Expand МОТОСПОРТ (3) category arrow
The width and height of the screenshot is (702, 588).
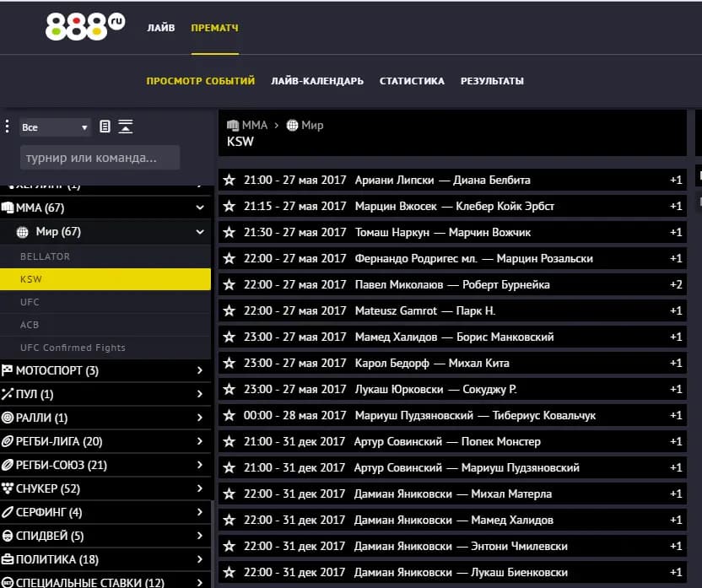[x=200, y=370]
